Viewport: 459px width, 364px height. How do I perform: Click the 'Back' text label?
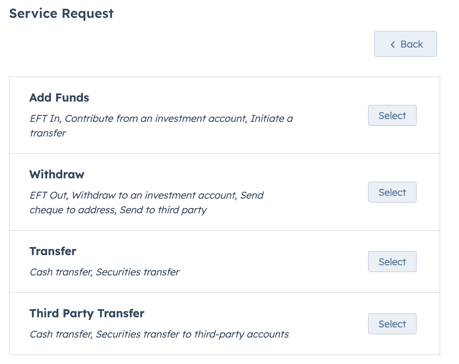pyautogui.click(x=412, y=44)
